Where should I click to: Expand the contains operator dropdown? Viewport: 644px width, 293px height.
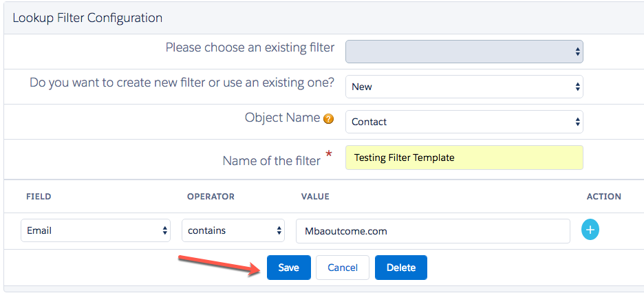pos(233,231)
